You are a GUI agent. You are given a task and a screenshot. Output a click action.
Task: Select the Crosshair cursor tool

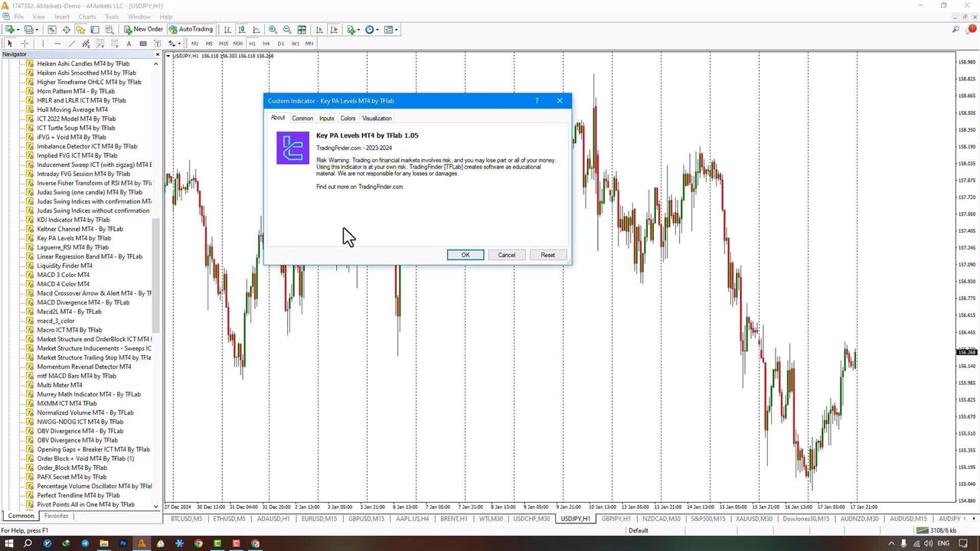pyautogui.click(x=24, y=44)
